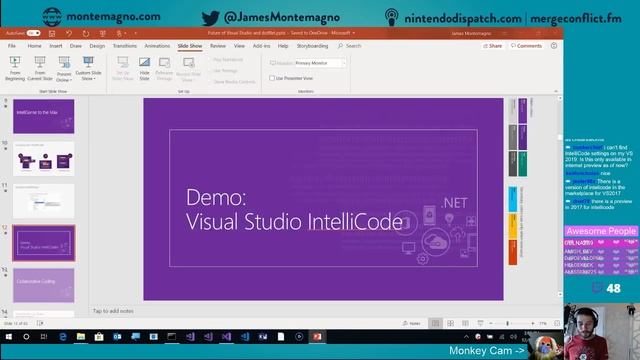This screenshot has height=360, width=640.
Task: Click the accessibility/spell check status icon
Action: point(40,323)
